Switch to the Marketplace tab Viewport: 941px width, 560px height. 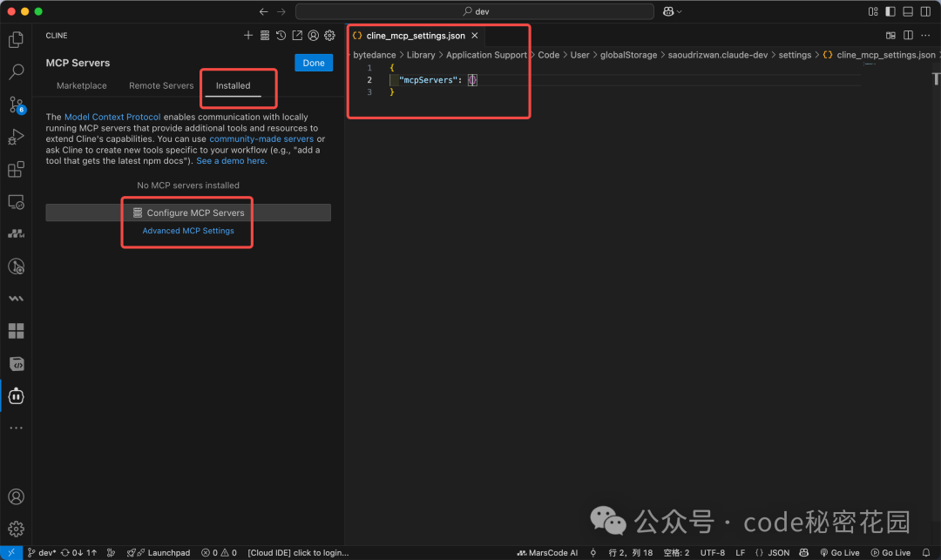pyautogui.click(x=81, y=85)
